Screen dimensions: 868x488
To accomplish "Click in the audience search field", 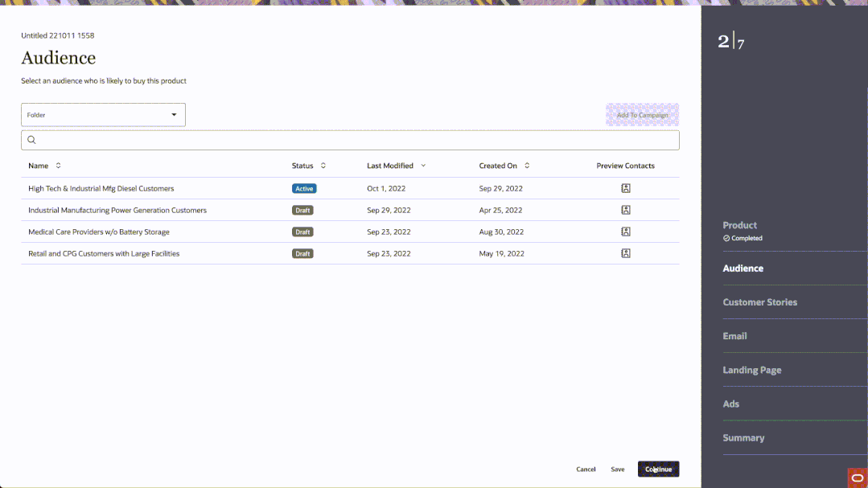I will [x=350, y=140].
